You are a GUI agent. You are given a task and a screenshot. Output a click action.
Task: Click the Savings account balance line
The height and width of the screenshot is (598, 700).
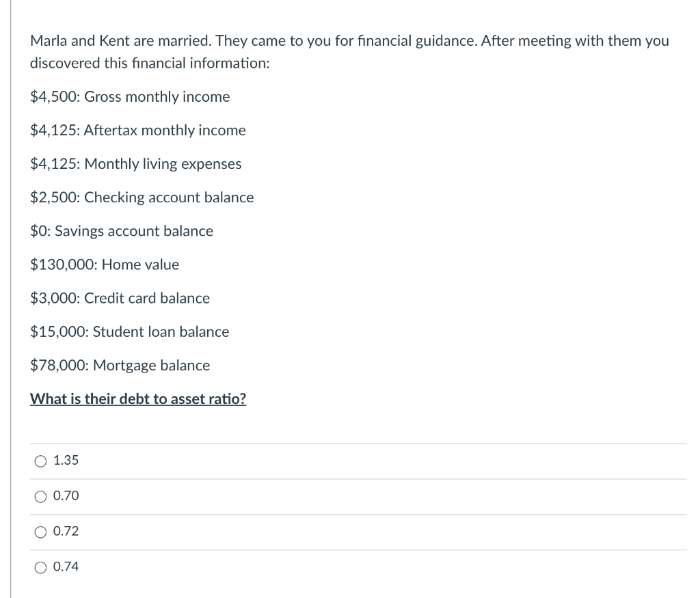click(x=122, y=231)
